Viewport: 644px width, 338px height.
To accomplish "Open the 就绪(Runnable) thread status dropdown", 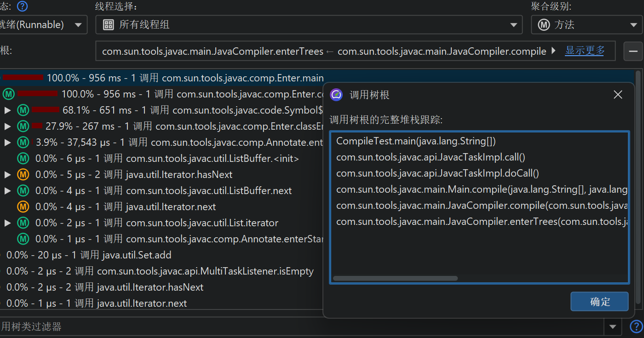I will click(x=44, y=25).
